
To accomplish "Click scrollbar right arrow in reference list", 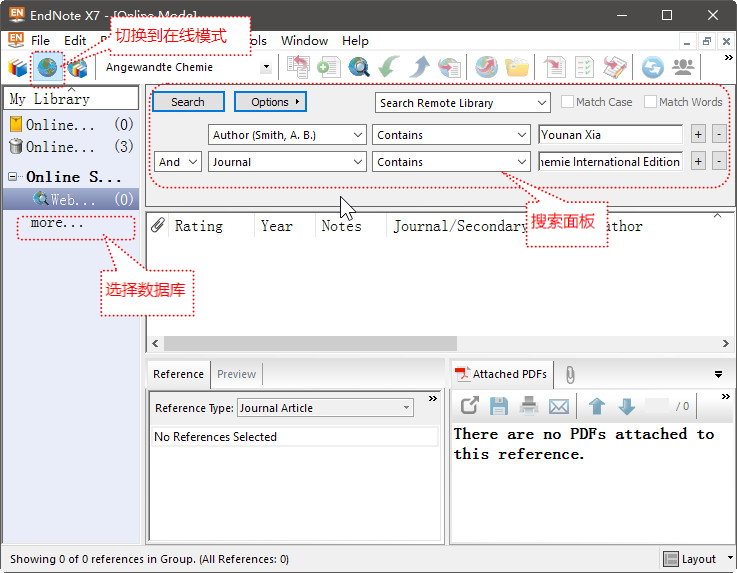I will click(726, 344).
